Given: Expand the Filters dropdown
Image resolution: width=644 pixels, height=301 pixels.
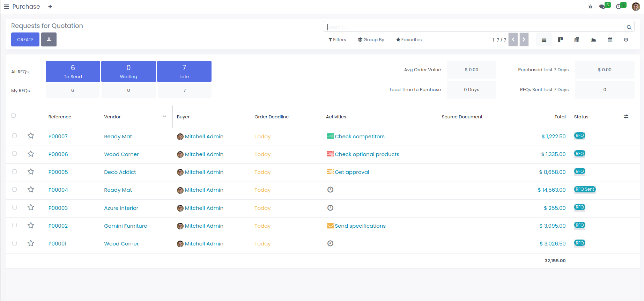Looking at the screenshot, I should 337,40.
